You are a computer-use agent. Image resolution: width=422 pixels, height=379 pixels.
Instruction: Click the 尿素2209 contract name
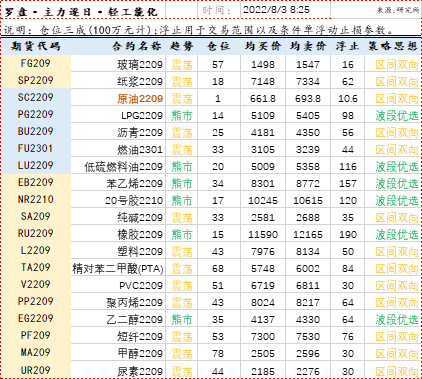pos(140,371)
